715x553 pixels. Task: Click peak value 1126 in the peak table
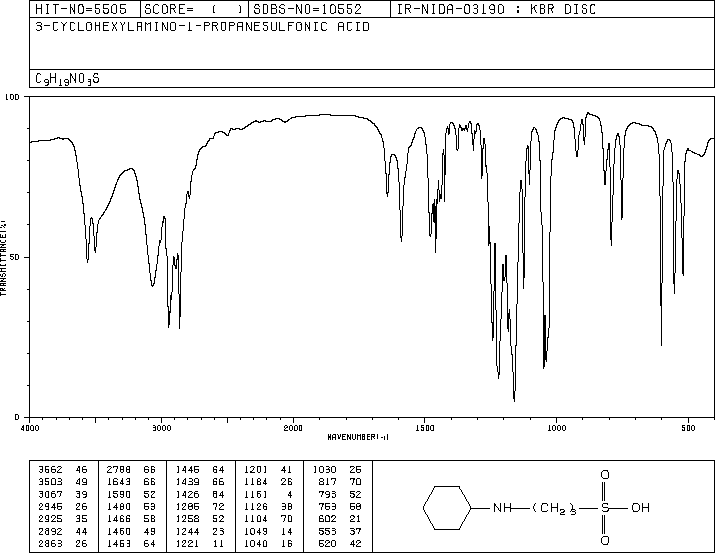(x=256, y=506)
